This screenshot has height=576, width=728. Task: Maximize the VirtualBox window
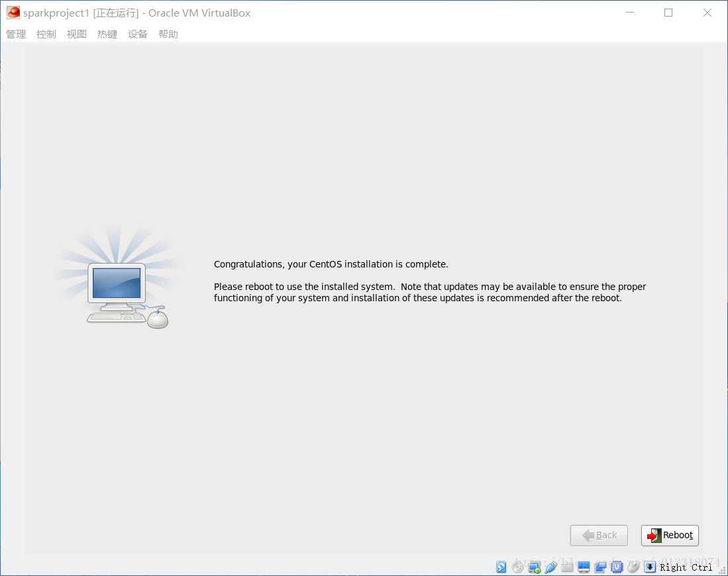coord(668,13)
